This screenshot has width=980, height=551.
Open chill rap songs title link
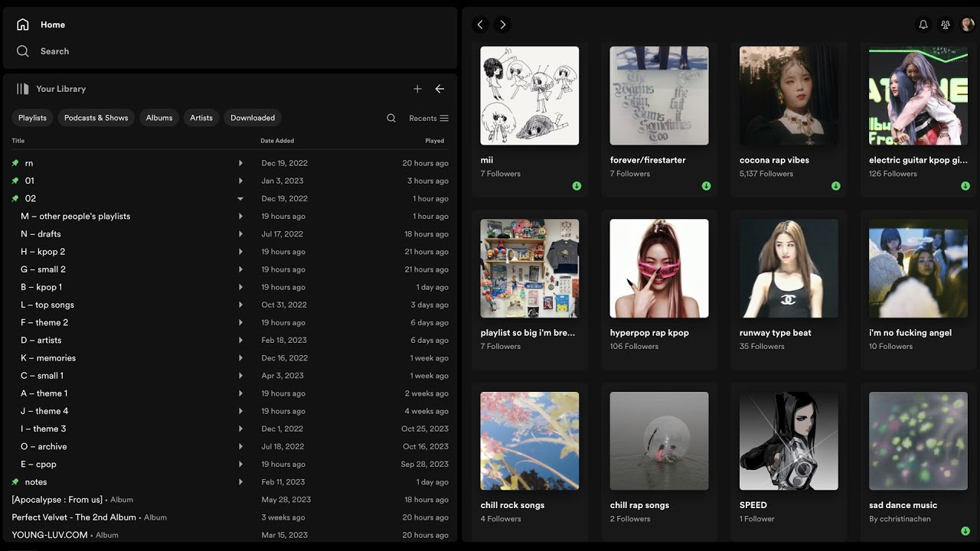tap(639, 505)
